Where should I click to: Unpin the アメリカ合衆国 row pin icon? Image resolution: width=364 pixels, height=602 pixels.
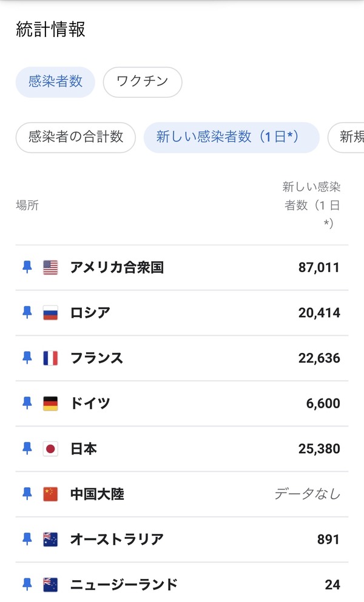click(27, 267)
